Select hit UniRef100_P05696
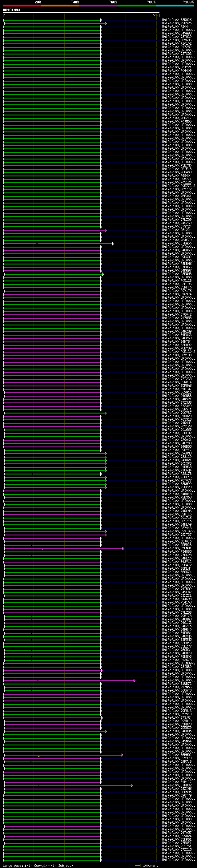197x868 pixels. (x=177, y=40)
